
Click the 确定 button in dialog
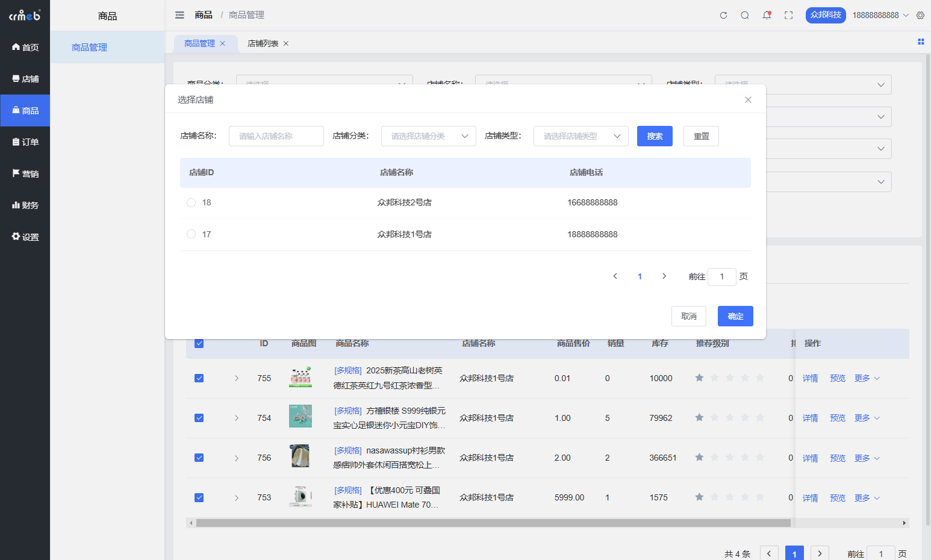735,316
